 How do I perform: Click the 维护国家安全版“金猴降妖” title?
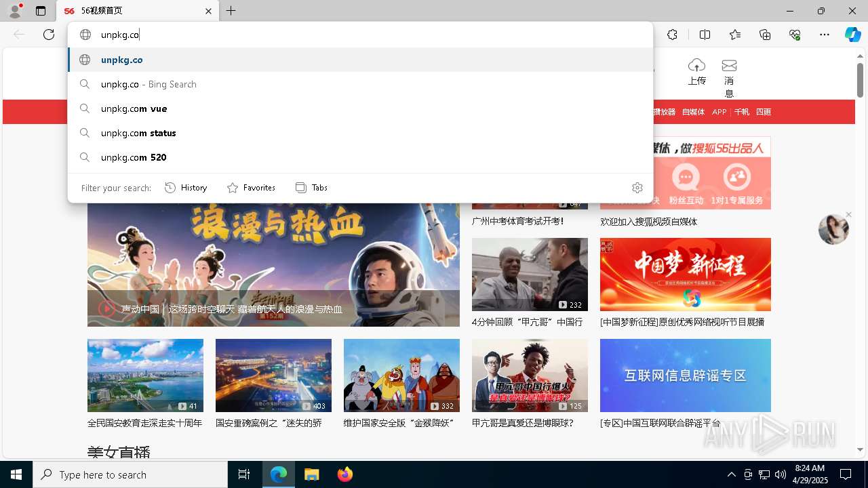(399, 423)
